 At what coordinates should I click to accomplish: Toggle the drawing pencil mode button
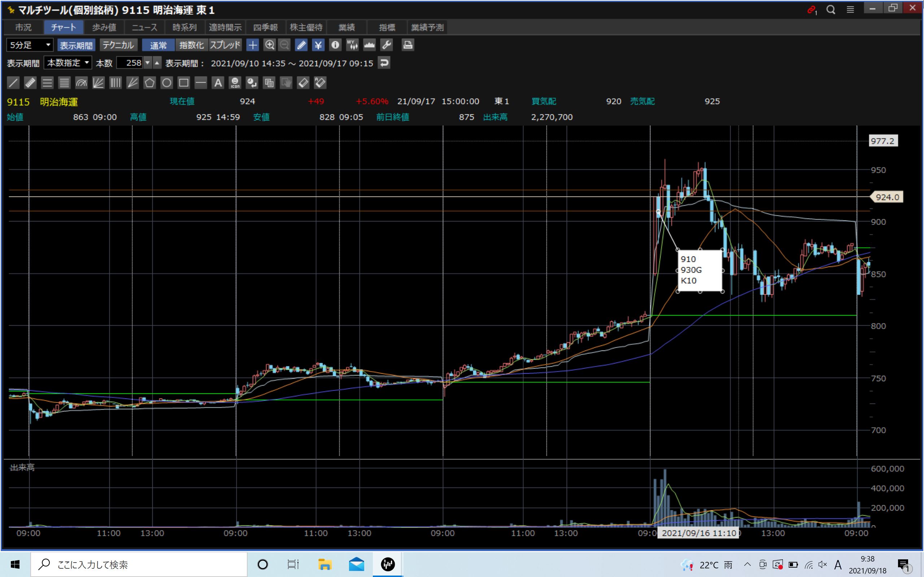pyautogui.click(x=301, y=45)
